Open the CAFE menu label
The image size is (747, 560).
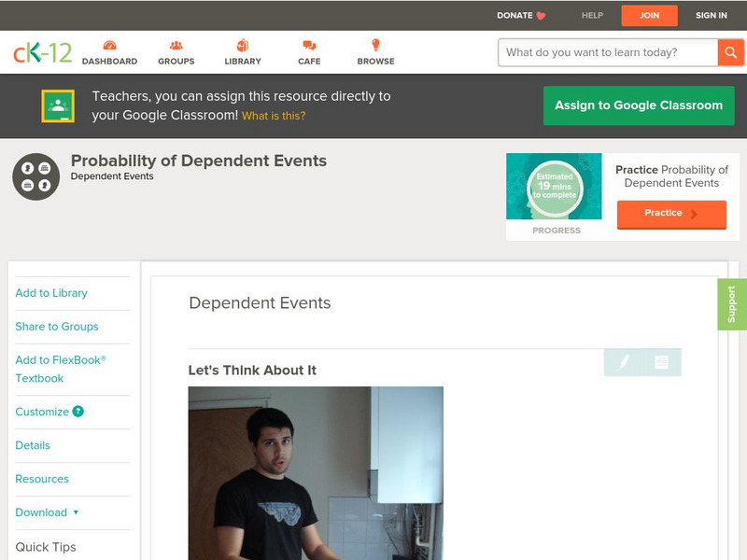tap(309, 62)
